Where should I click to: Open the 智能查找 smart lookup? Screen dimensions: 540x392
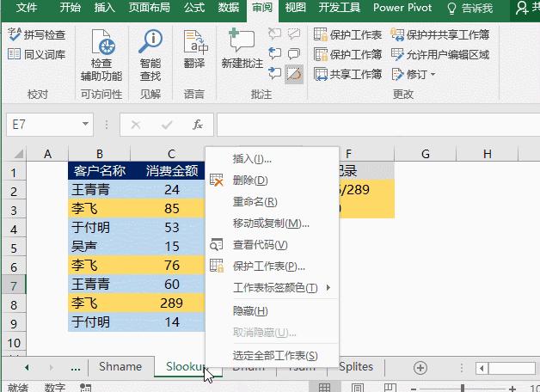tap(150, 55)
